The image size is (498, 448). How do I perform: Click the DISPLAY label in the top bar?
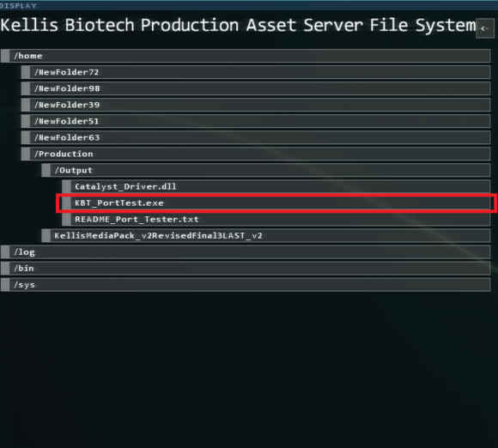coord(18,5)
